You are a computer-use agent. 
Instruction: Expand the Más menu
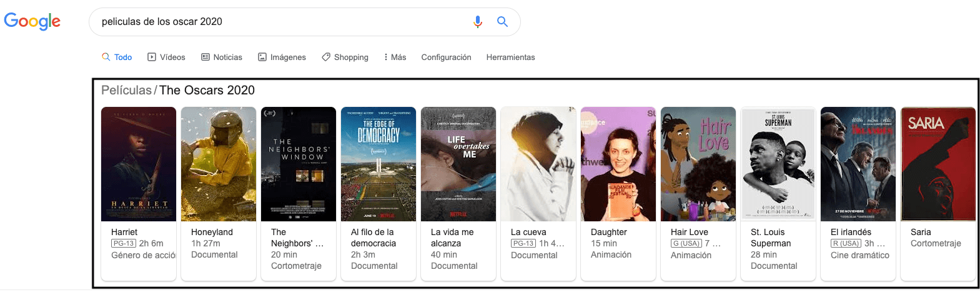(x=395, y=57)
